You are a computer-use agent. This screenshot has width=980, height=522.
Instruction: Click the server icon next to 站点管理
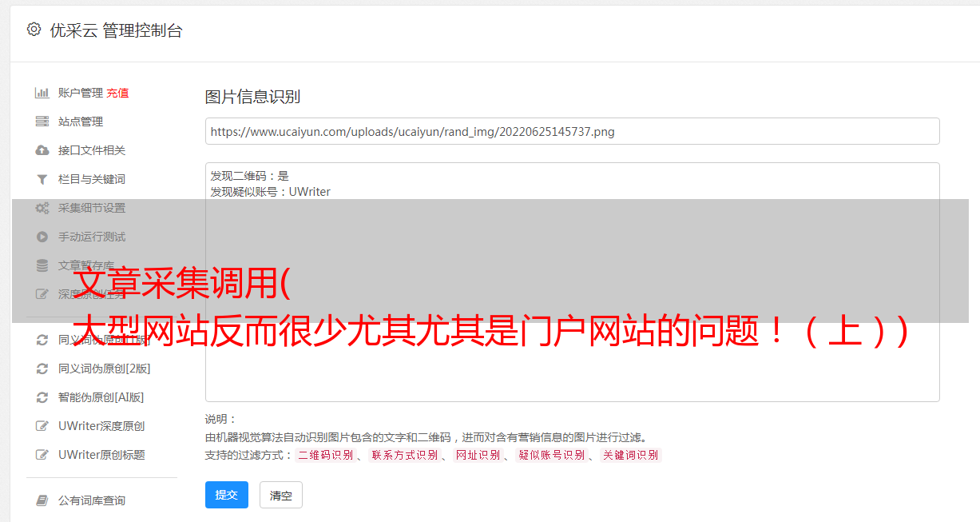[42, 122]
